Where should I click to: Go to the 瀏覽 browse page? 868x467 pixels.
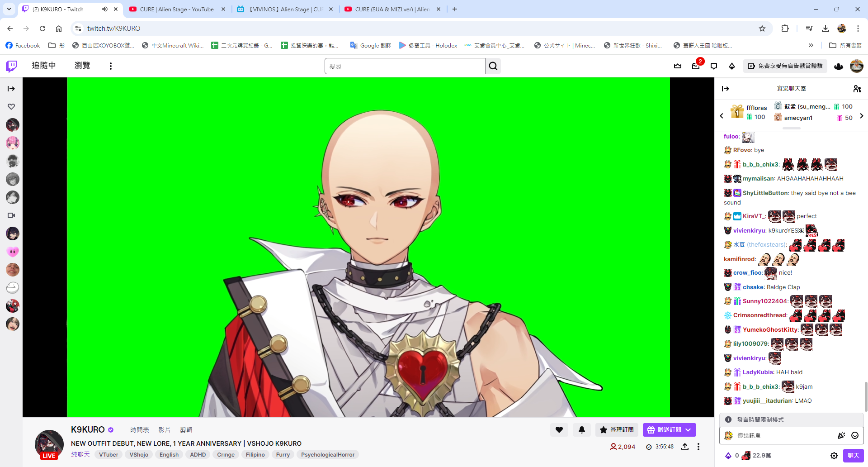click(82, 66)
